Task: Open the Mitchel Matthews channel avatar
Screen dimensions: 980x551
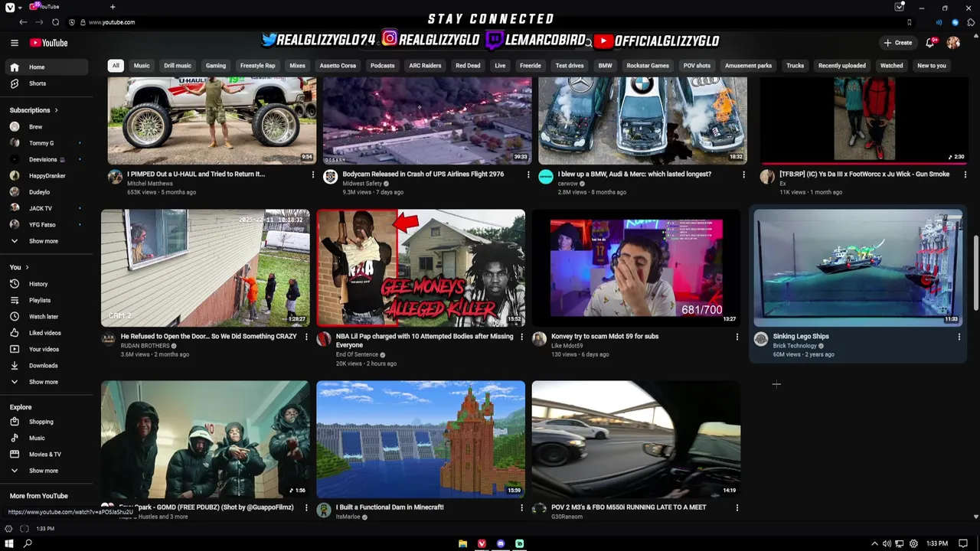Action: [x=115, y=178]
